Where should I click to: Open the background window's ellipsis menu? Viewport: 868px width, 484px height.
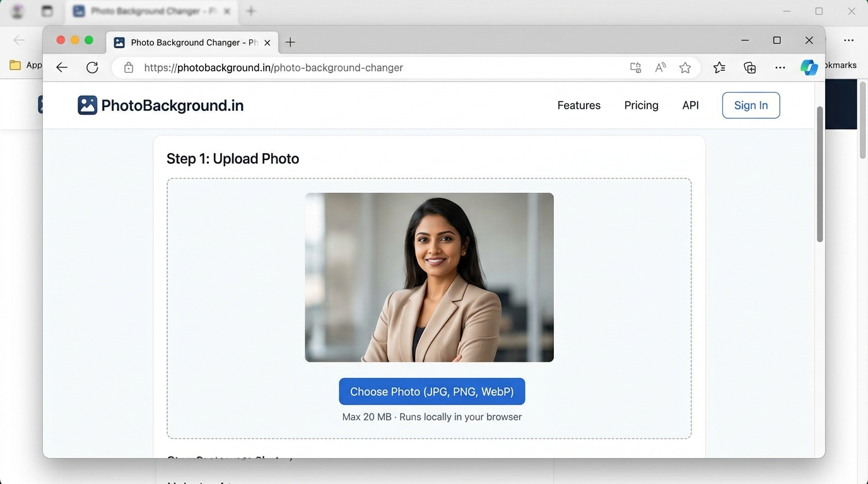849,40
